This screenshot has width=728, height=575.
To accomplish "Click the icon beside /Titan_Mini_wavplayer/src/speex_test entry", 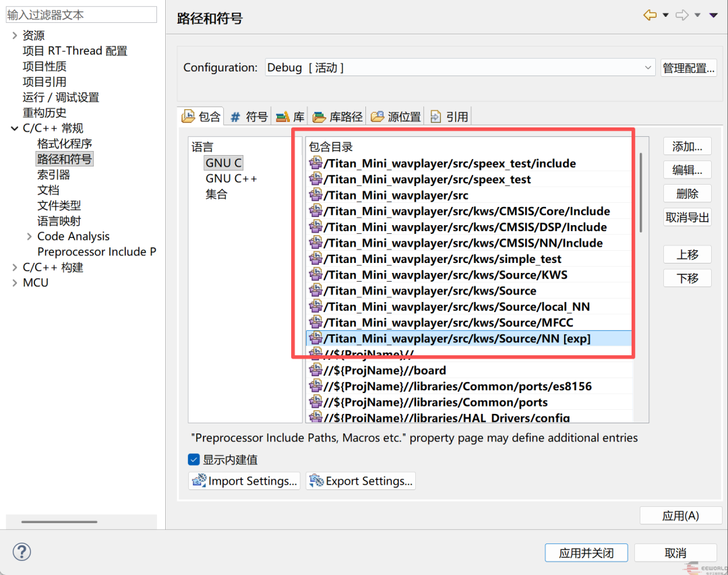I will point(315,179).
